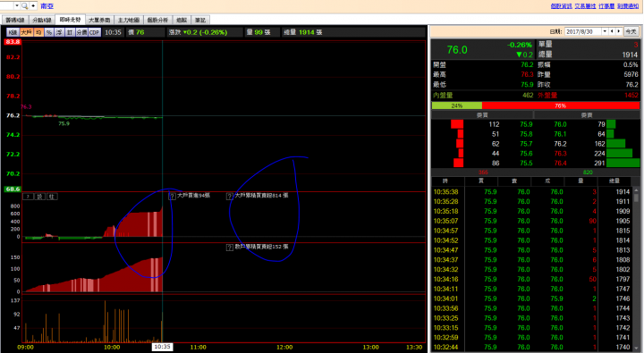Click the ? icon beside 大戶買進94張
The height and width of the screenshot is (353, 644).
pos(172,197)
